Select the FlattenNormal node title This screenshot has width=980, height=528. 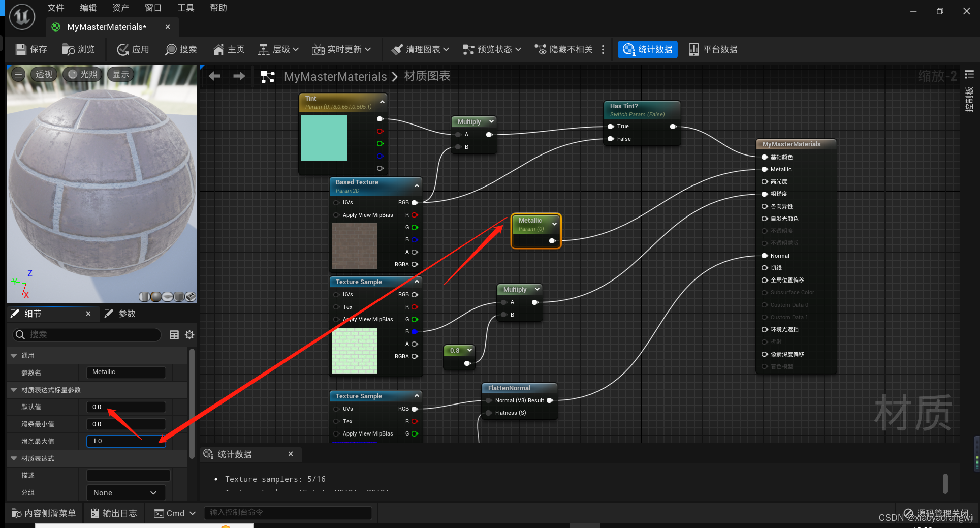pos(509,388)
